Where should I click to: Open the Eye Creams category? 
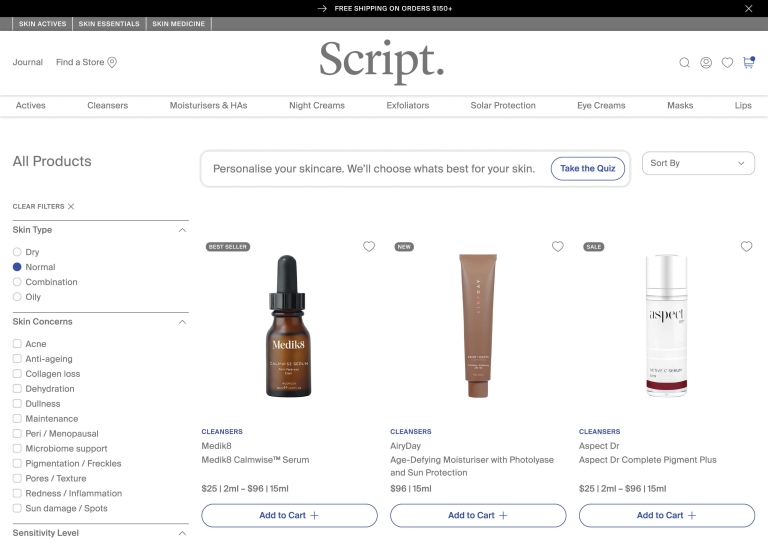pos(601,105)
